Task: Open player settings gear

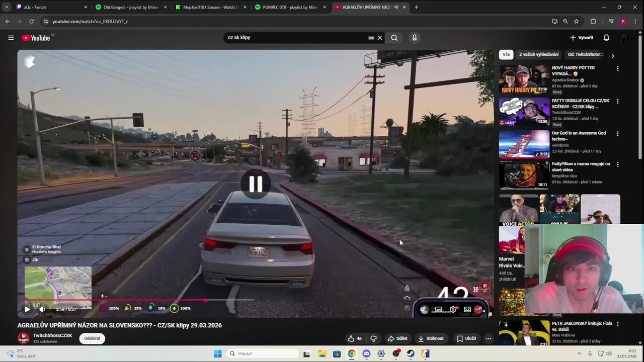Action: (453, 309)
